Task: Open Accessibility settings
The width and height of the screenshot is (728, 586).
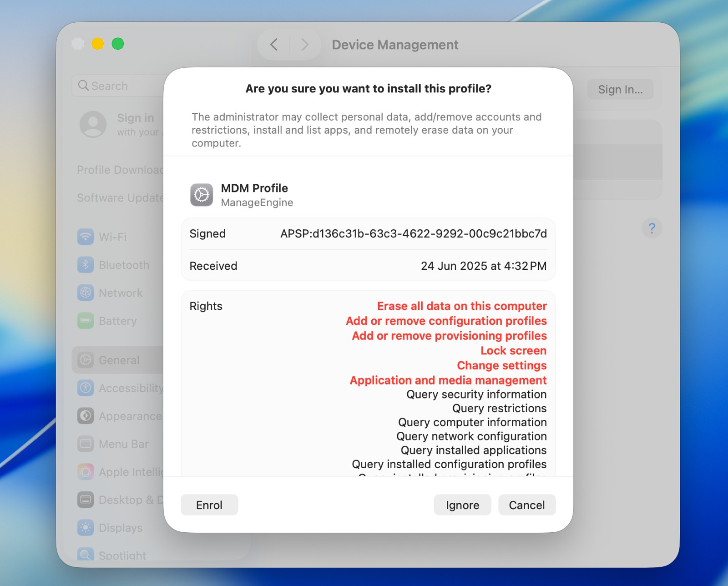Action: pyautogui.click(x=127, y=388)
